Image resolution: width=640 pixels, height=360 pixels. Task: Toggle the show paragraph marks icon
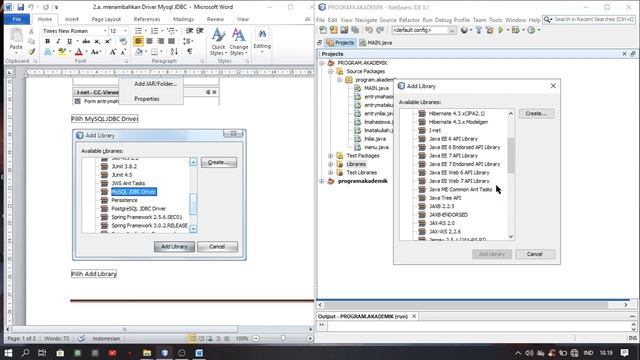(x=189, y=52)
